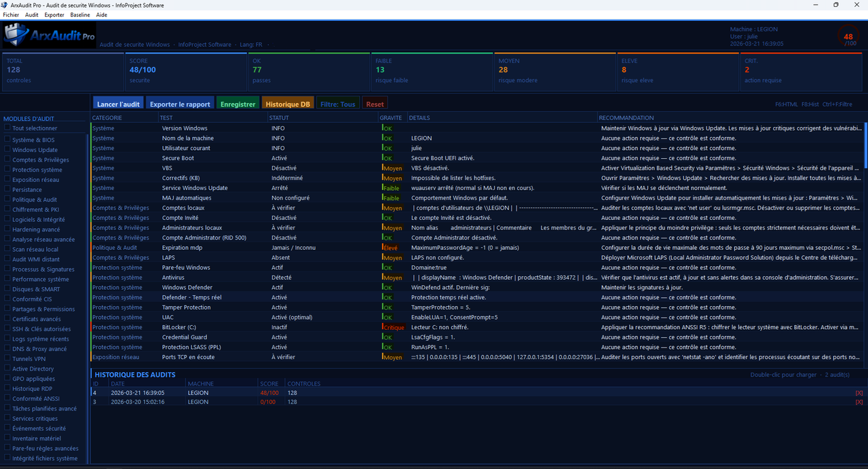Click Exporter le rapport button
This screenshot has height=469, width=868.
click(x=180, y=104)
